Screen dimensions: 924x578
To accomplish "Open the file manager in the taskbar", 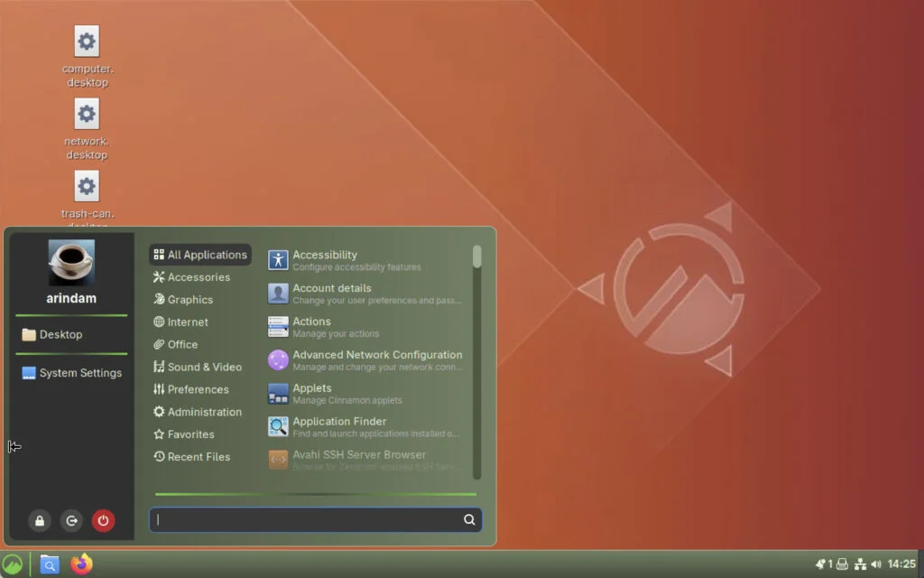I will pos(50,564).
